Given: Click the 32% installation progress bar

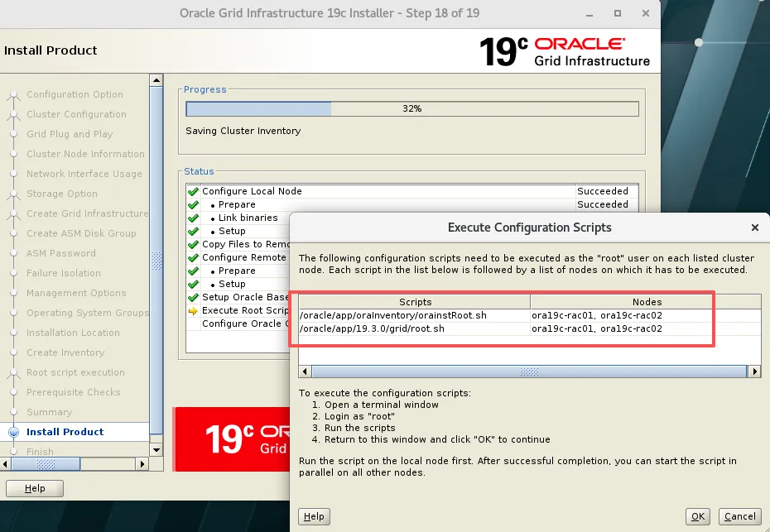Looking at the screenshot, I should click(x=412, y=108).
